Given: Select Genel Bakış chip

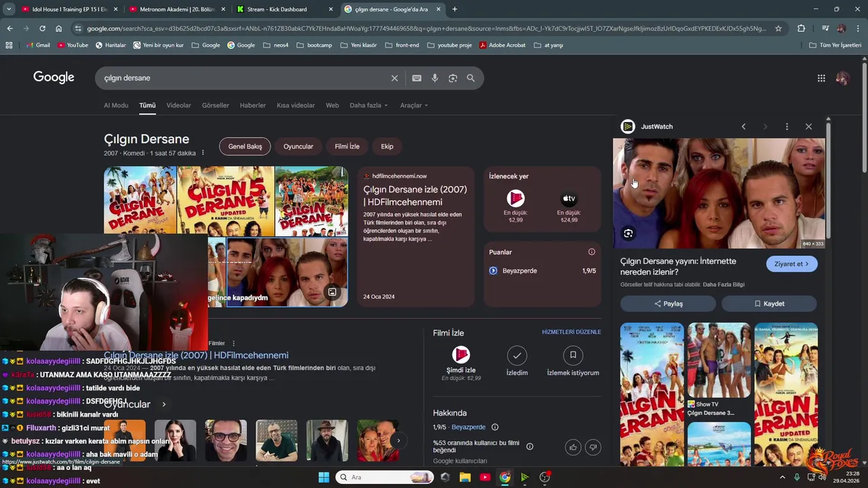Looking at the screenshot, I should tap(245, 146).
